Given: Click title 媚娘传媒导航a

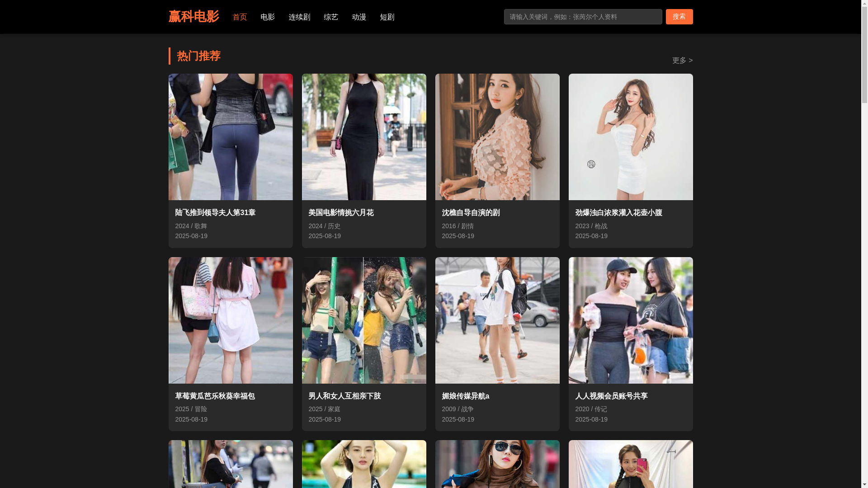Looking at the screenshot, I should tap(466, 396).
